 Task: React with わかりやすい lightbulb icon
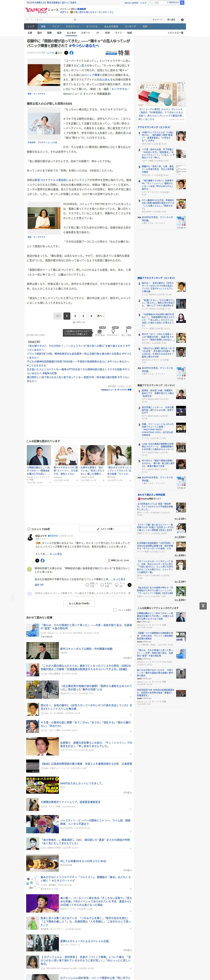(x=113, y=332)
